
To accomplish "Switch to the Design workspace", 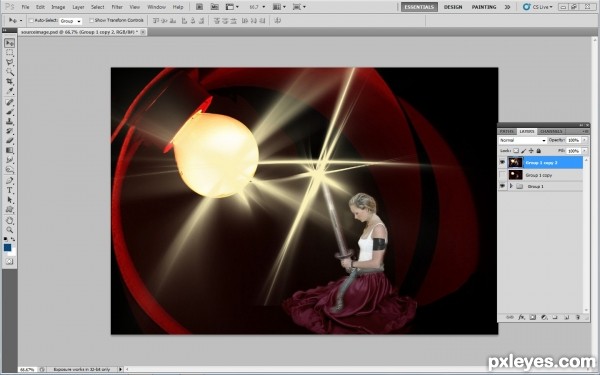I will click(x=453, y=7).
